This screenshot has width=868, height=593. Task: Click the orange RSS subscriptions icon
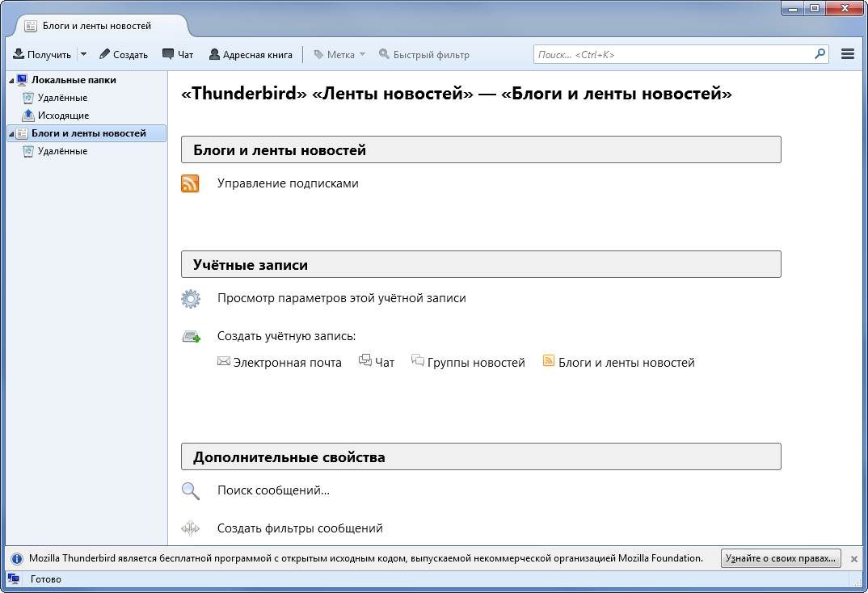pos(190,183)
